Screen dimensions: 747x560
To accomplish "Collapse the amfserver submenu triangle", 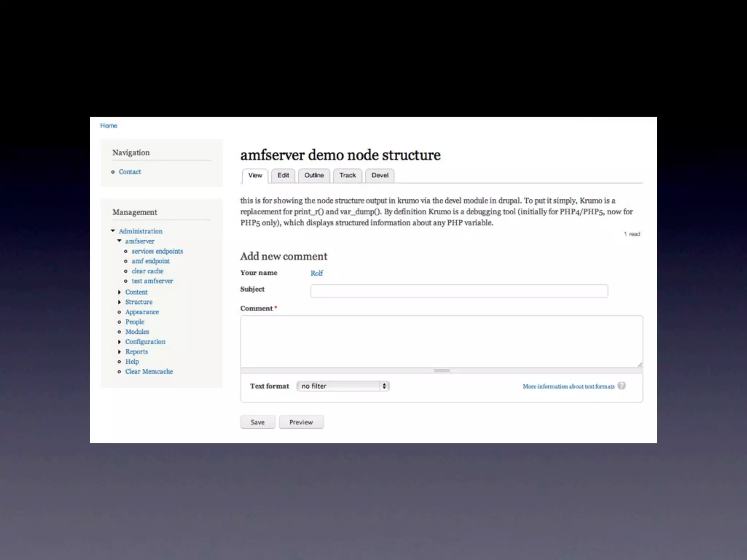I will pyautogui.click(x=119, y=241).
